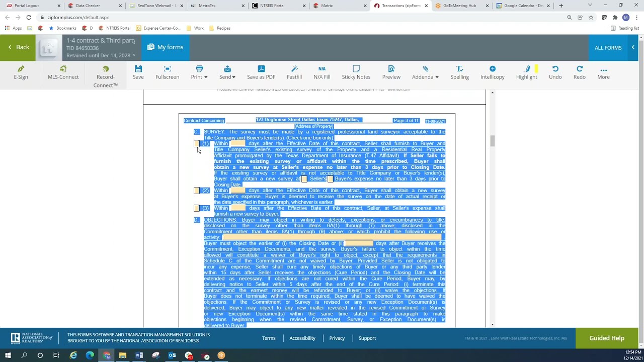Open More toolbar options

pyautogui.click(x=604, y=72)
